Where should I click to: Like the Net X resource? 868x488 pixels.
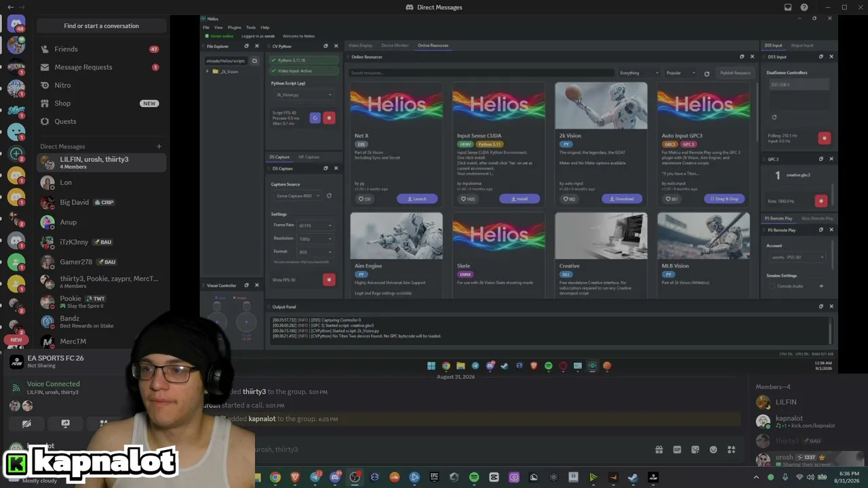tap(365, 199)
